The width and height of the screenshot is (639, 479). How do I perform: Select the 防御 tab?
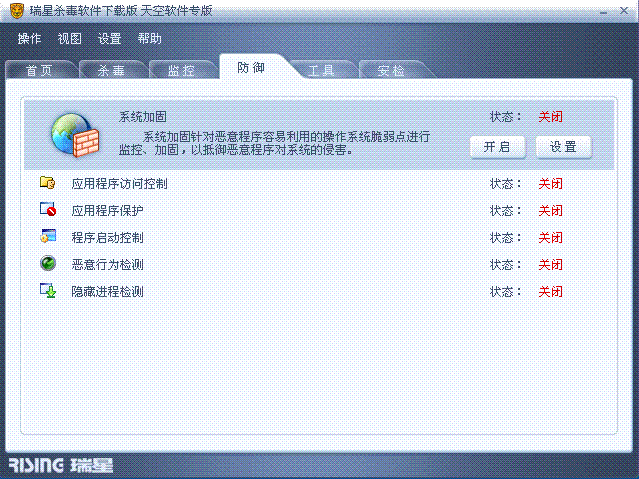point(251,67)
